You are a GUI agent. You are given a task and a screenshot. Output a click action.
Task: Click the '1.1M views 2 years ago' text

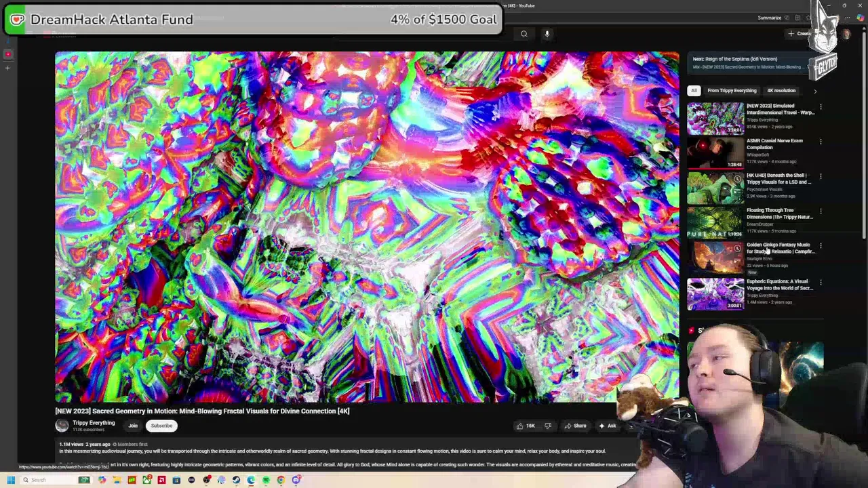[84, 444]
